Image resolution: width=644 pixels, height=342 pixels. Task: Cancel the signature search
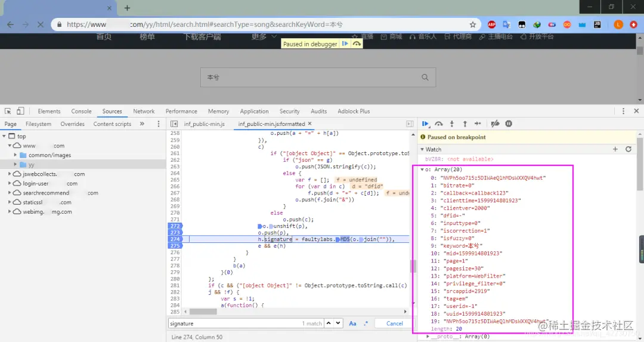tap(395, 323)
